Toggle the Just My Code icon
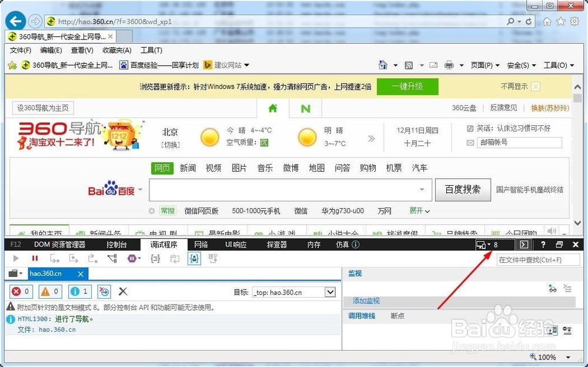The height and width of the screenshot is (367, 588). [194, 258]
